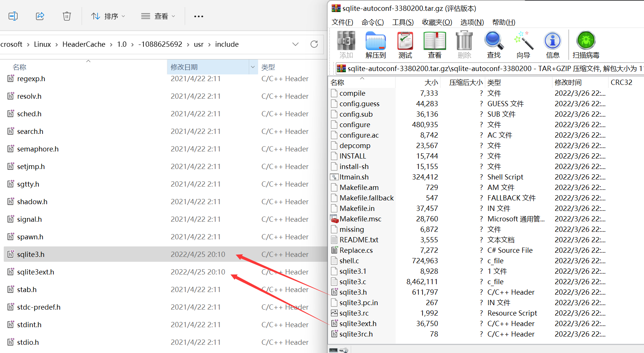Click the usr breadcrumb link
The height and width of the screenshot is (353, 644).
click(198, 44)
